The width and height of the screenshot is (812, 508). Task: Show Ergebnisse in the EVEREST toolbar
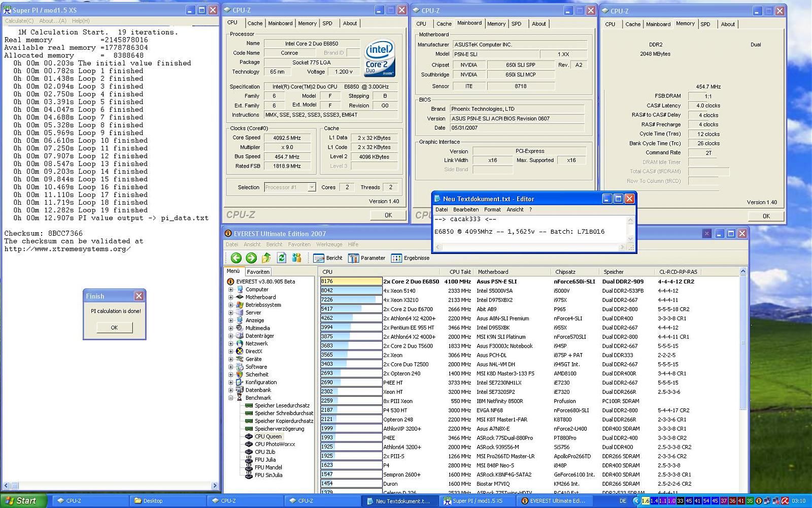click(x=411, y=258)
